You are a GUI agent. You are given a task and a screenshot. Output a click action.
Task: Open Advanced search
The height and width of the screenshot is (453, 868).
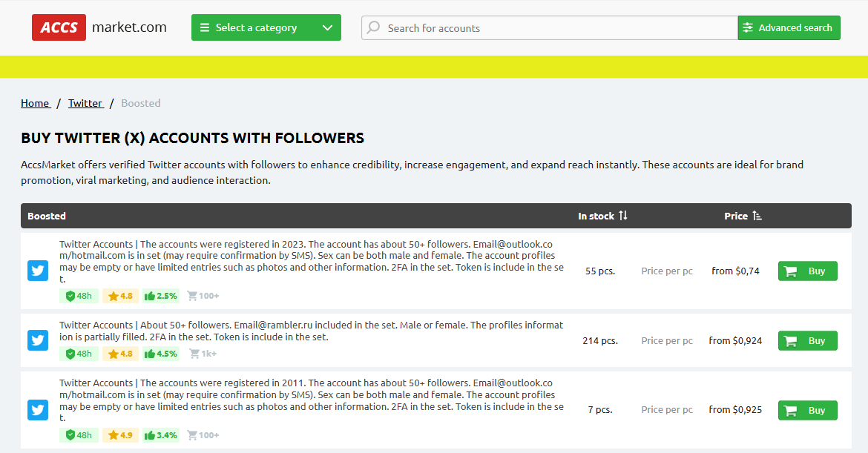[x=789, y=27]
